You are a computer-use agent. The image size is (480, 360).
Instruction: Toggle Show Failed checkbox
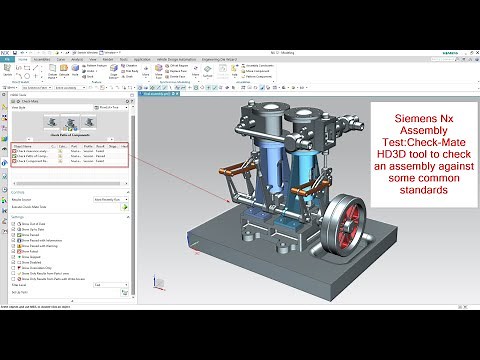point(13,251)
